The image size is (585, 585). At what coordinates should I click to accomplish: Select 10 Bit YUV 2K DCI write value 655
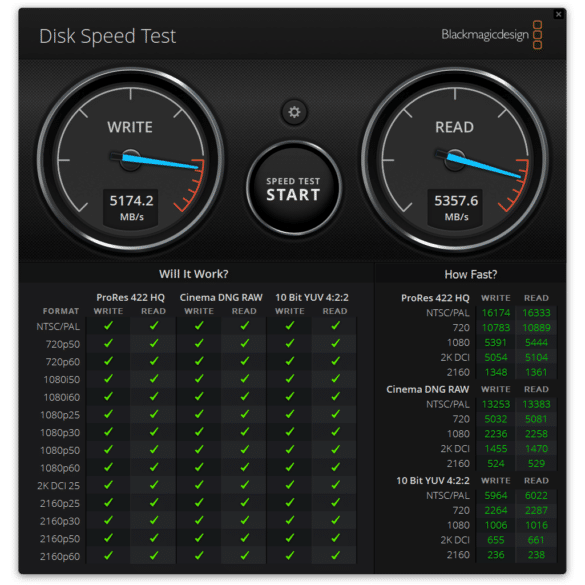(x=496, y=540)
